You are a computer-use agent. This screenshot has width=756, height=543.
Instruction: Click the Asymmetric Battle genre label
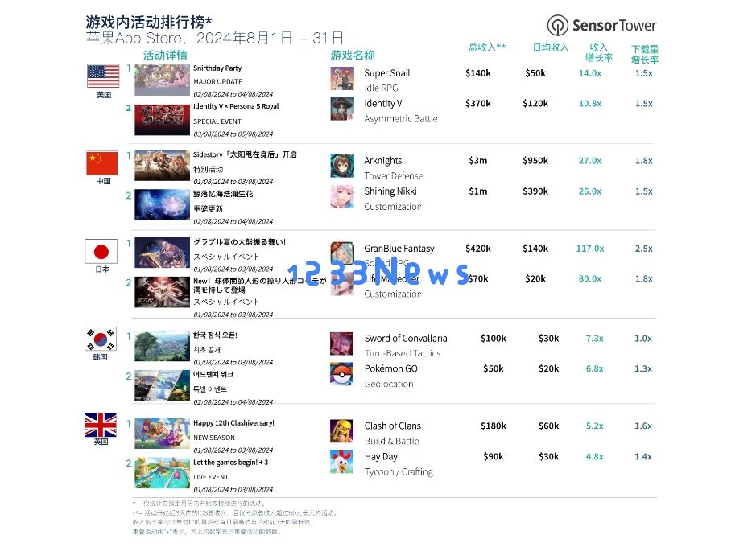[401, 118]
